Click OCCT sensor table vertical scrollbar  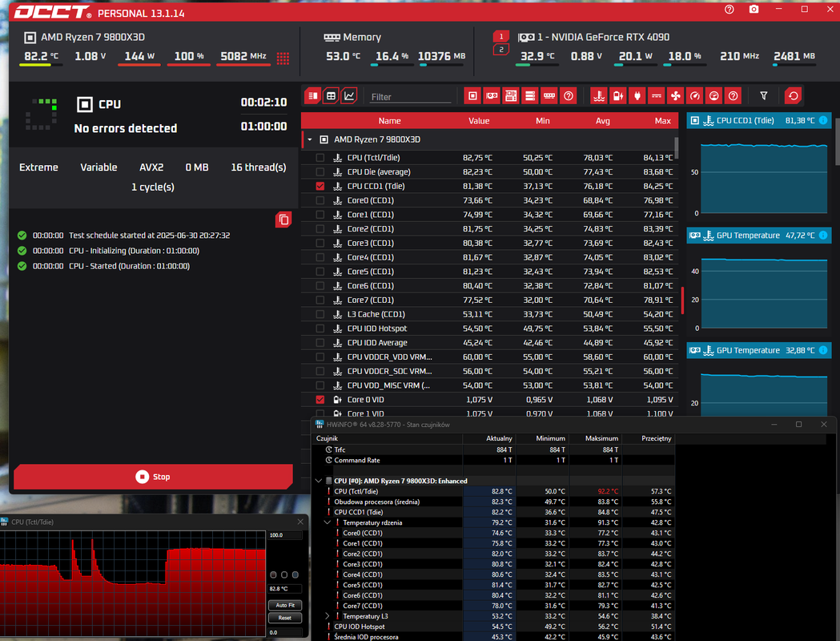[x=676, y=148]
